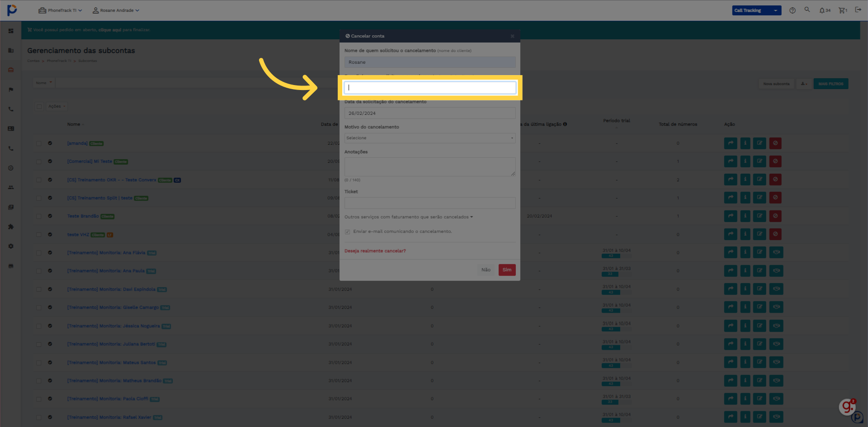The image size is (868, 427).
Task: Open the people group icon in the sidebar
Action: click(11, 187)
